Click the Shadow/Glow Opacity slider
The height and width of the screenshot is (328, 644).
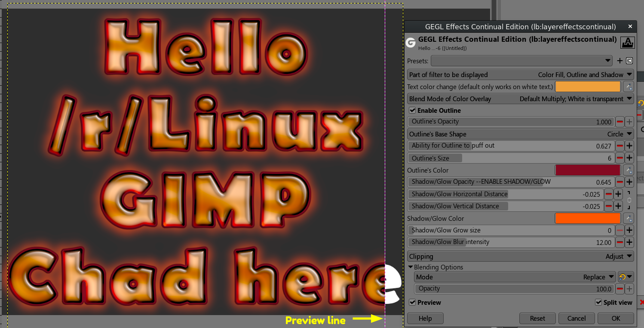point(511,182)
